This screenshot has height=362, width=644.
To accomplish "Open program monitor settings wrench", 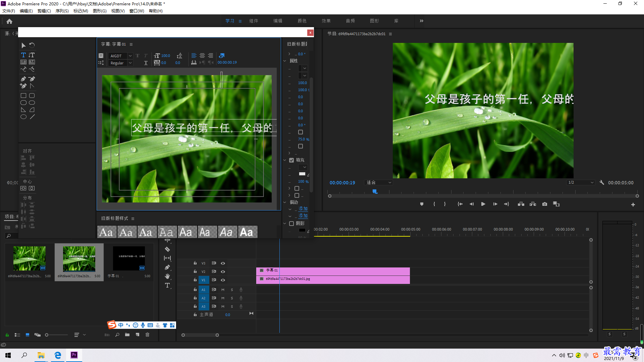I will pyautogui.click(x=602, y=183).
